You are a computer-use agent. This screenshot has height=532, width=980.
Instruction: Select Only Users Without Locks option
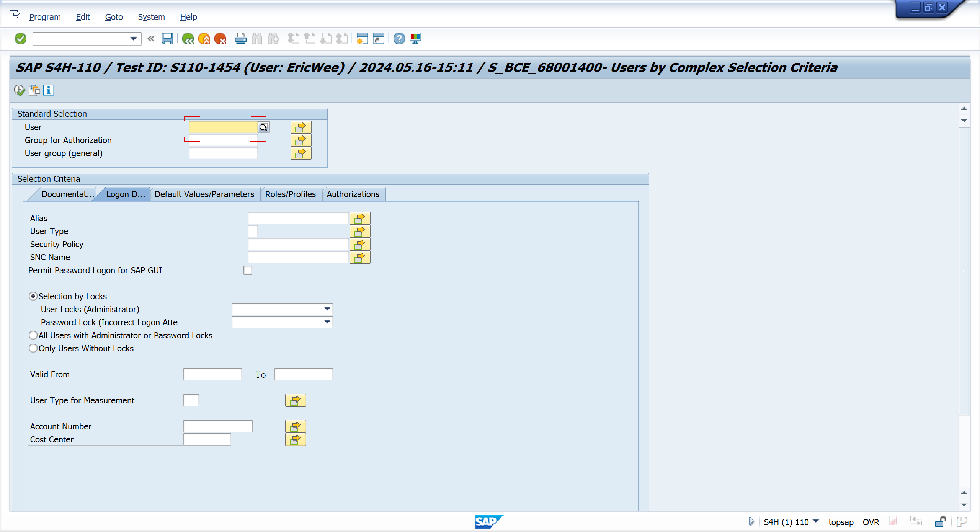click(33, 349)
